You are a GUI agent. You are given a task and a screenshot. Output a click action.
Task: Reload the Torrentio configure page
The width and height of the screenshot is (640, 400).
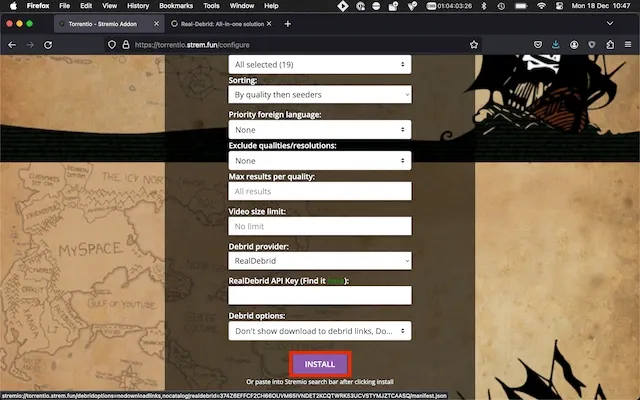pos(48,45)
